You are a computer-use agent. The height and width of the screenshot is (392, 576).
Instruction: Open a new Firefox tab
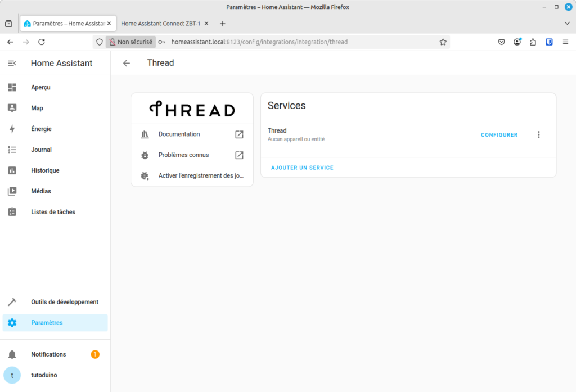(223, 24)
